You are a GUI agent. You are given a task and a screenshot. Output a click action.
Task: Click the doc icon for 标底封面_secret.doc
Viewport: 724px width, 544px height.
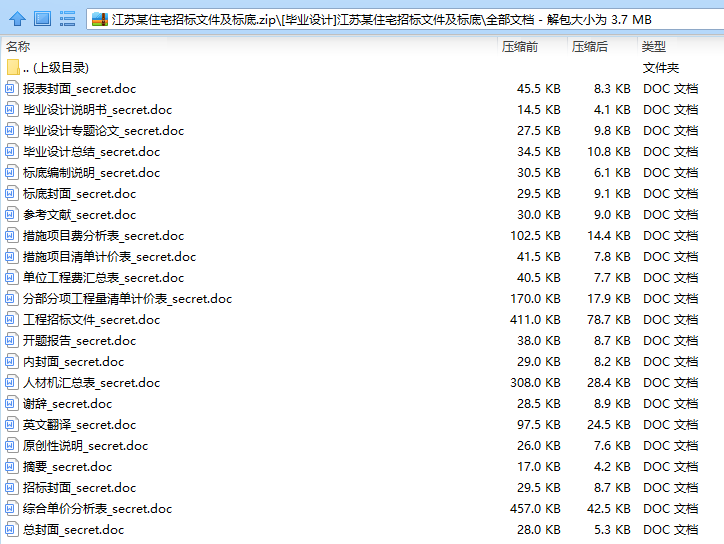coord(12,193)
